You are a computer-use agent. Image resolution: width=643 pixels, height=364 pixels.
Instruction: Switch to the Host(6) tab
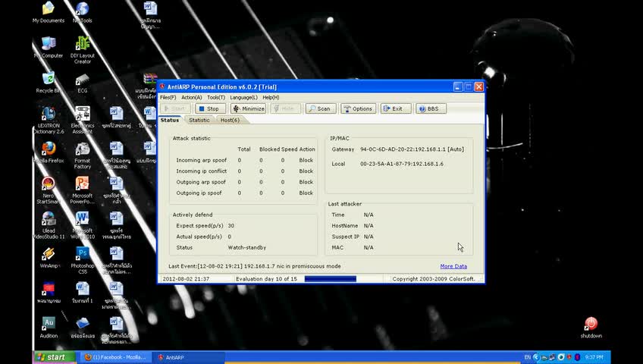230,120
